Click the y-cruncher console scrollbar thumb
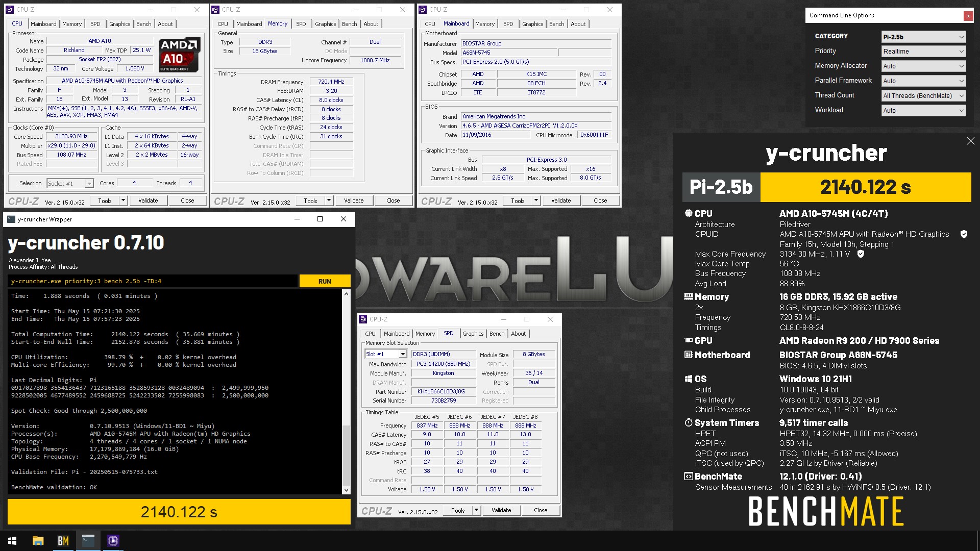Viewport: 980px width, 551px height. (x=346, y=455)
